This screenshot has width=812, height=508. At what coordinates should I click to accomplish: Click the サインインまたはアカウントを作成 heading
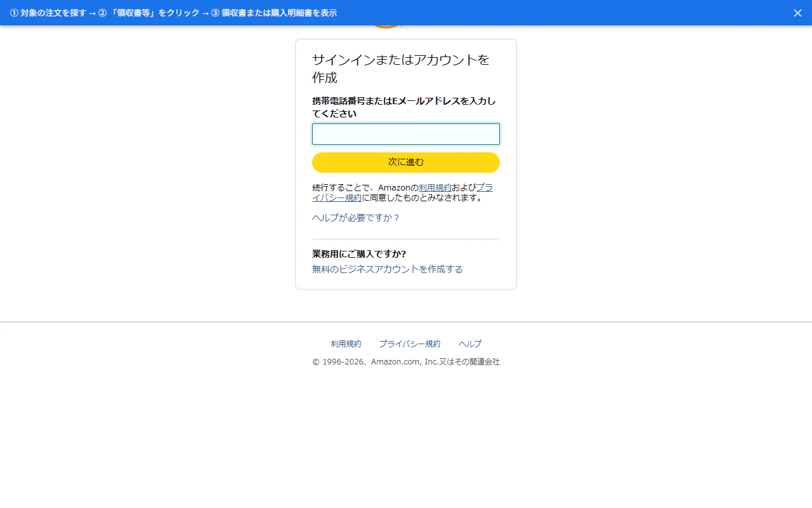401,69
